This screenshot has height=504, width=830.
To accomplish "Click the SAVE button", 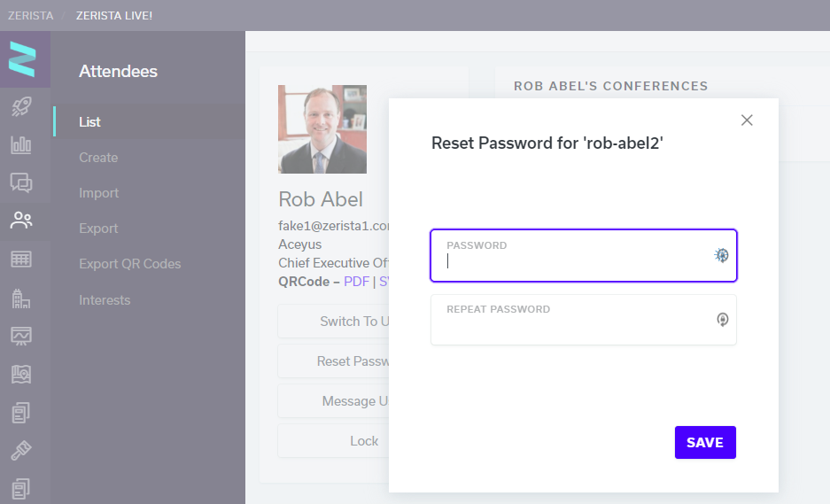I will click(705, 443).
